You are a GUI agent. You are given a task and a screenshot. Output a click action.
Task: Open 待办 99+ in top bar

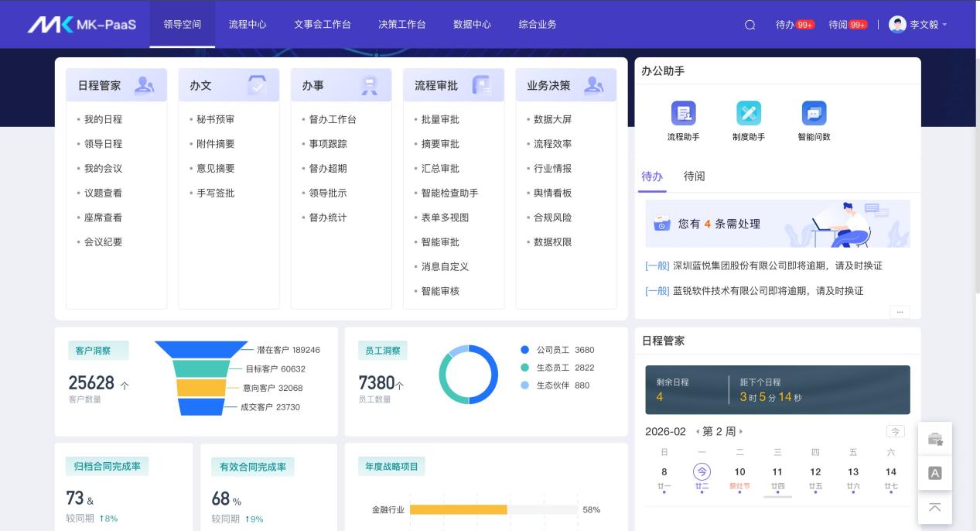795,25
